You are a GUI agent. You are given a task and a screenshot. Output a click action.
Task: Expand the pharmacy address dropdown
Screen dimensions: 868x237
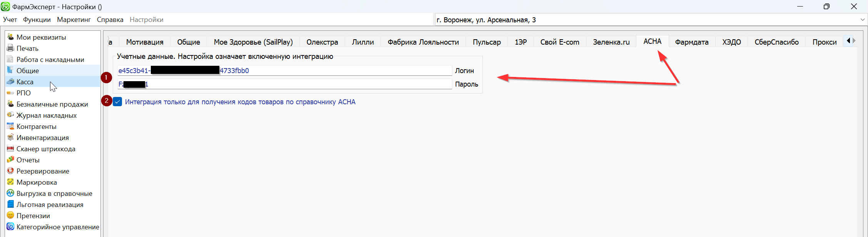(x=862, y=20)
